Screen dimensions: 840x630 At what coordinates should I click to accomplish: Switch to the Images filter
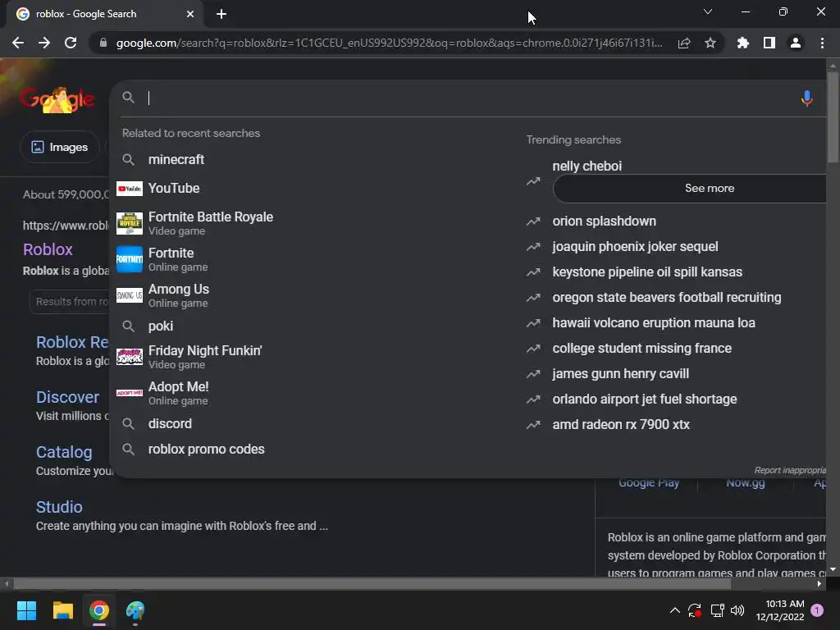pyautogui.click(x=59, y=147)
